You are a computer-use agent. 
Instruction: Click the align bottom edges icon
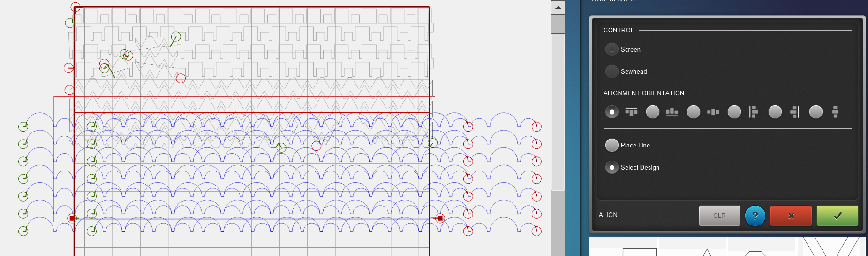click(x=672, y=112)
